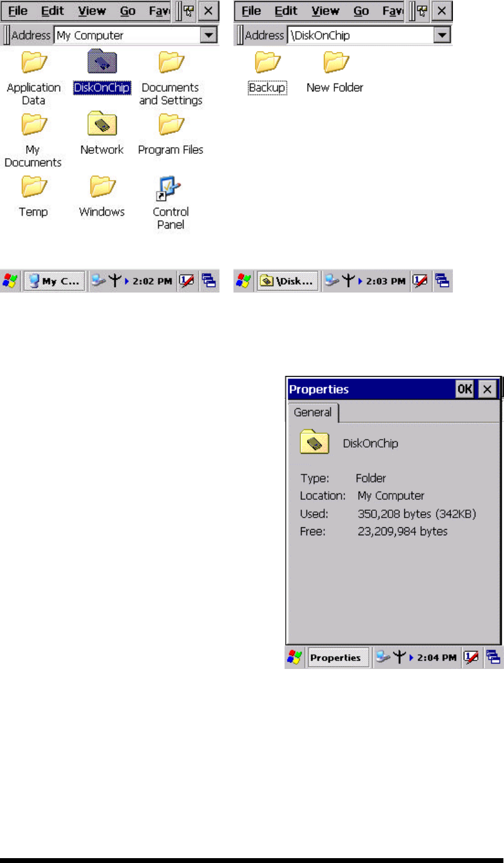
Task: Click the Start flag in Properties taskbar
Action: 295,657
